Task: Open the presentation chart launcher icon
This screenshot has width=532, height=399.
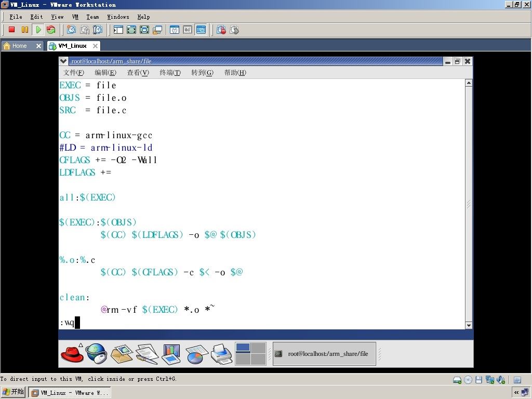Action: pos(171,354)
